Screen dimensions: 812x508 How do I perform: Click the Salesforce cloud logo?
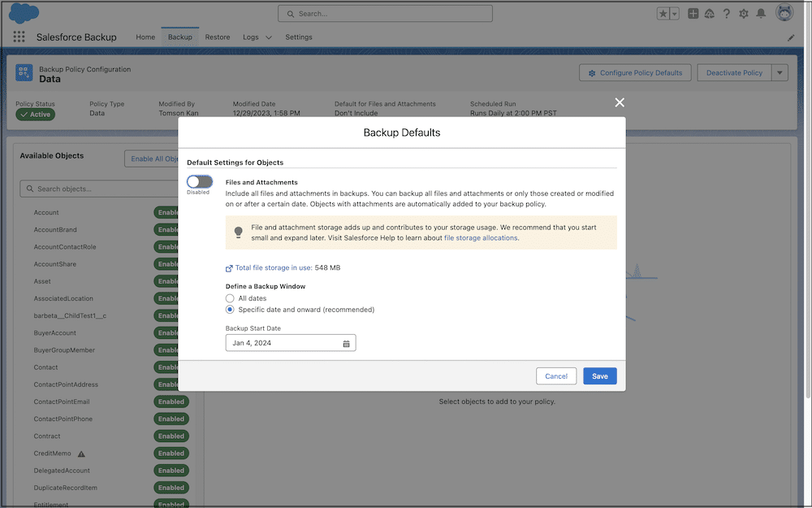[x=24, y=13]
